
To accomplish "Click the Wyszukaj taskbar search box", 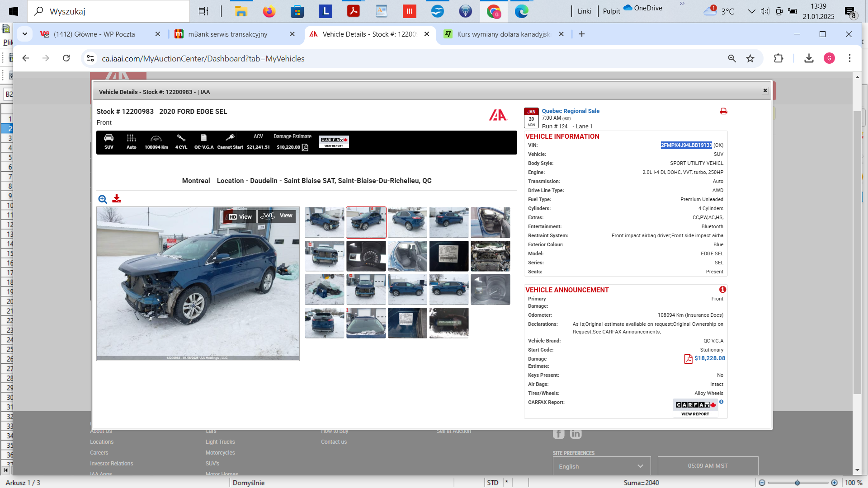I will pyautogui.click(x=108, y=11).
